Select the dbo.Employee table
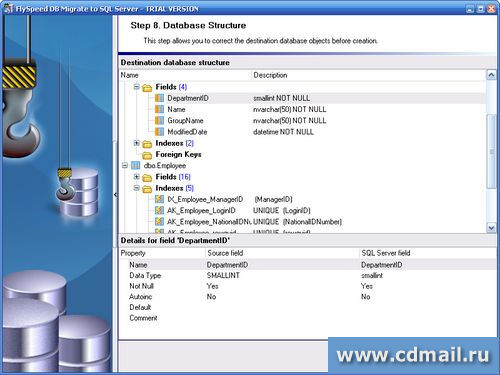 coord(165,166)
